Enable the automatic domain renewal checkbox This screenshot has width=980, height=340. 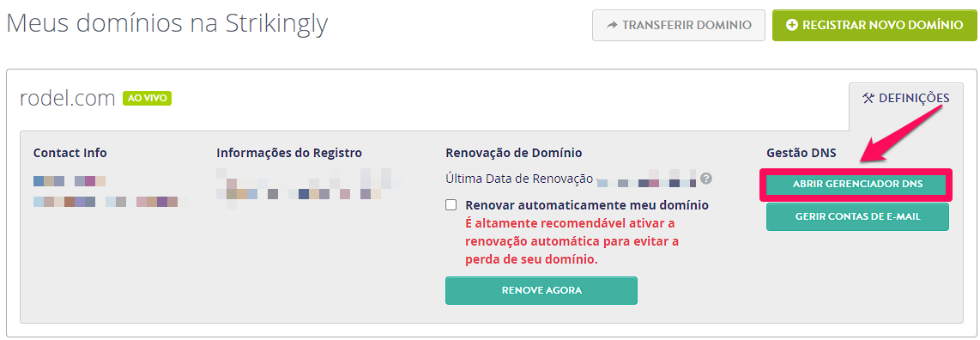(451, 205)
